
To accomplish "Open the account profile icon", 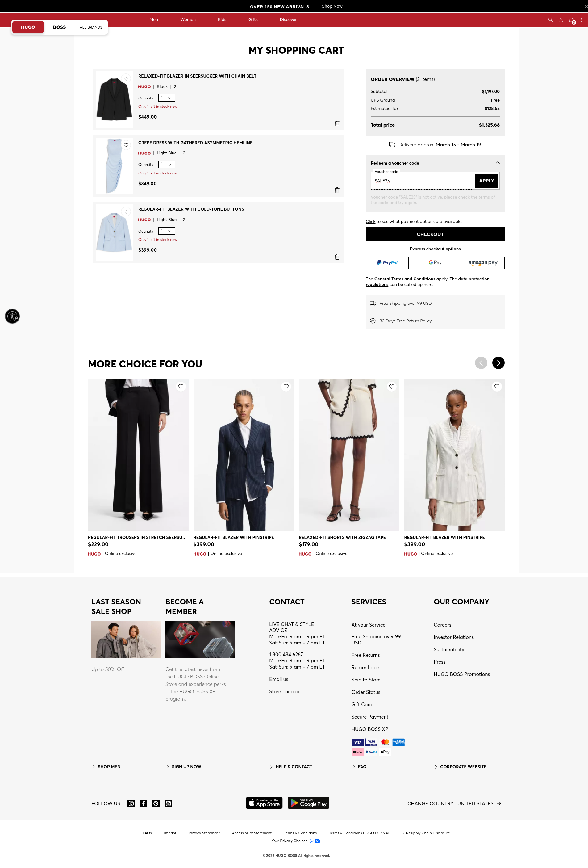I will pos(561,20).
